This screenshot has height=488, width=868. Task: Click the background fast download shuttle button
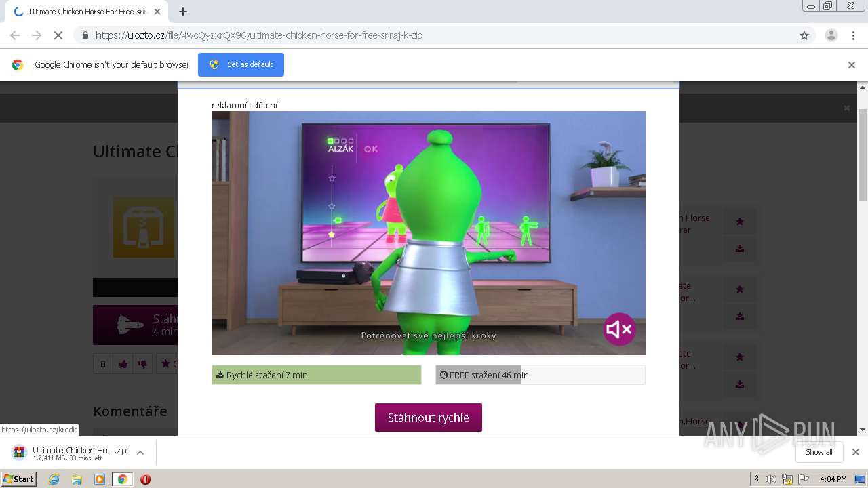[136, 325]
